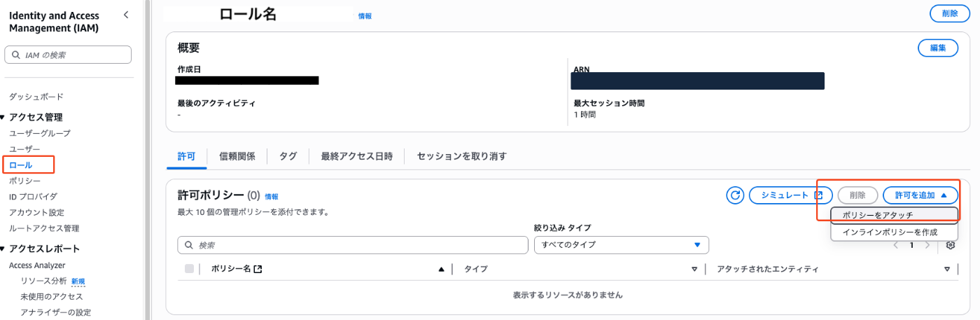Open the ポリシー link in sidebar
The image size is (980, 320).
coord(24,181)
